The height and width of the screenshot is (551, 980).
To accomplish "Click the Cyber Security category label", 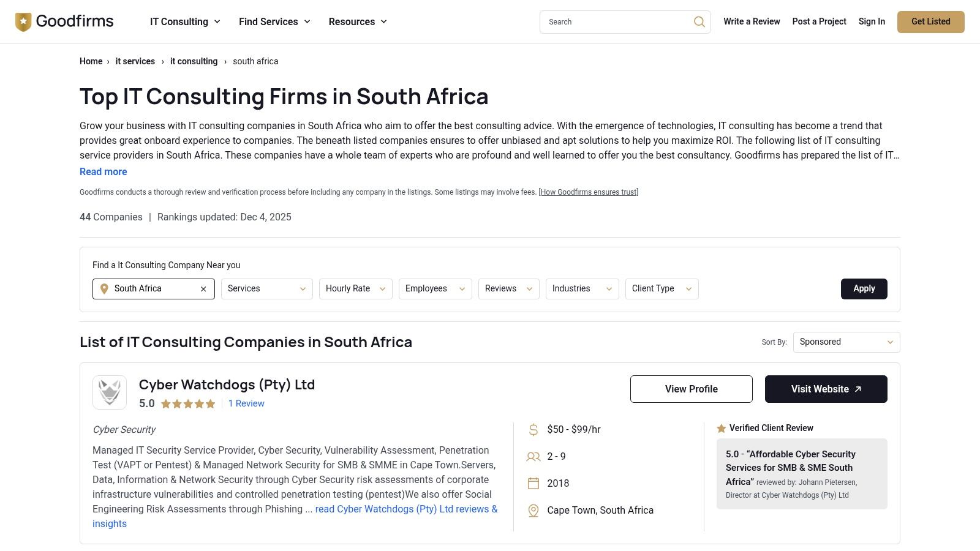I will click(124, 430).
